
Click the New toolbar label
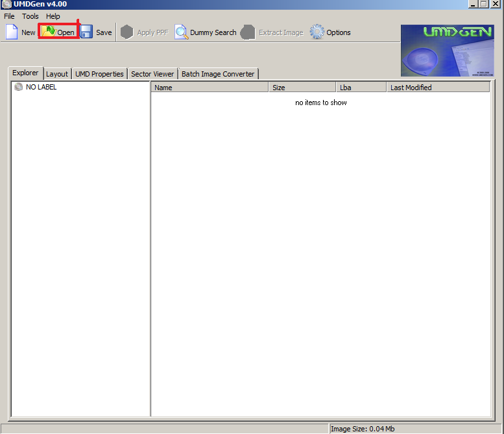click(x=29, y=32)
